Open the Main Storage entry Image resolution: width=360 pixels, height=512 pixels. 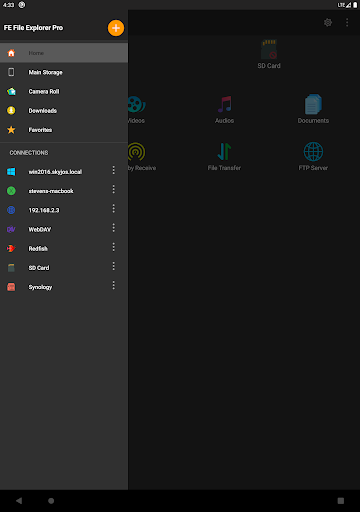pos(64,72)
